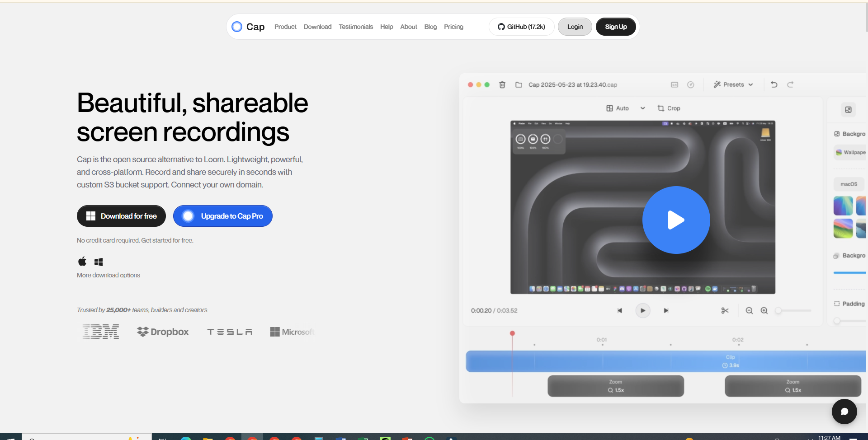
Task: Click the timeline zoom slider
Action: (794, 310)
